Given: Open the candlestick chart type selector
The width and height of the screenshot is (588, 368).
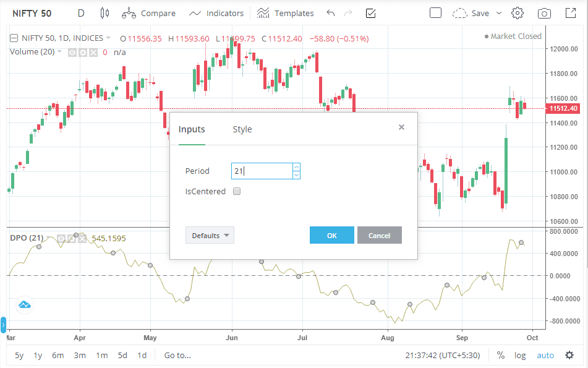Looking at the screenshot, I should pyautogui.click(x=104, y=13).
